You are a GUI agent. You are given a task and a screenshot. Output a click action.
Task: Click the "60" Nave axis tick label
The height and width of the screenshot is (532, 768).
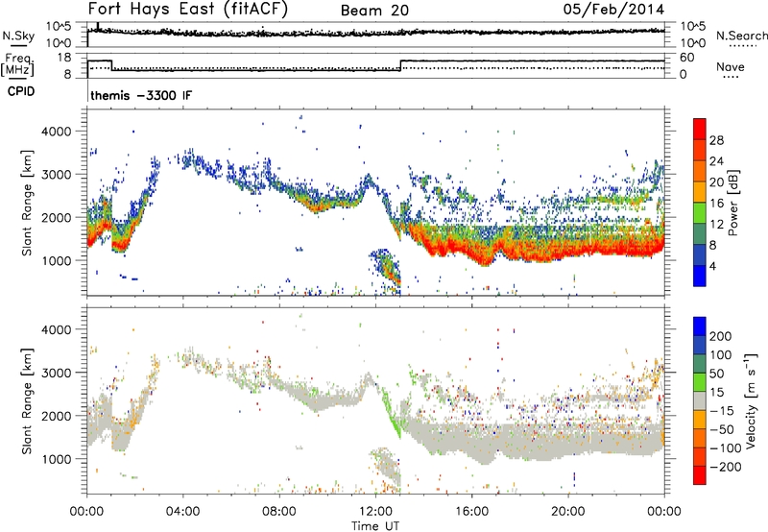click(686, 58)
